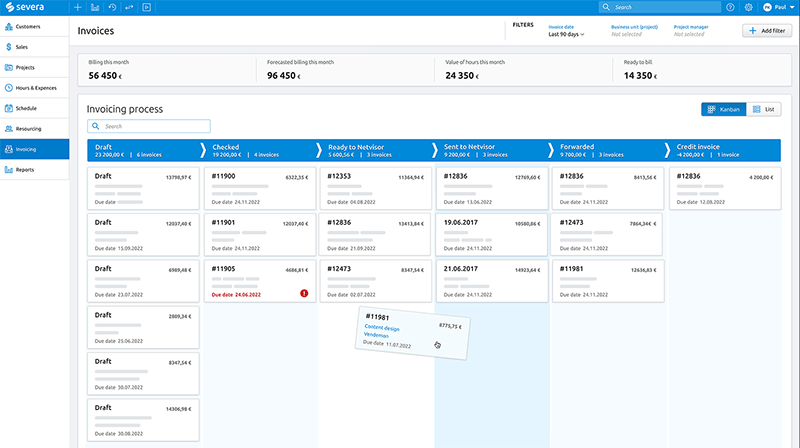This screenshot has height=448, width=800.
Task: Open Projects in the sidebar
Action: tap(26, 67)
